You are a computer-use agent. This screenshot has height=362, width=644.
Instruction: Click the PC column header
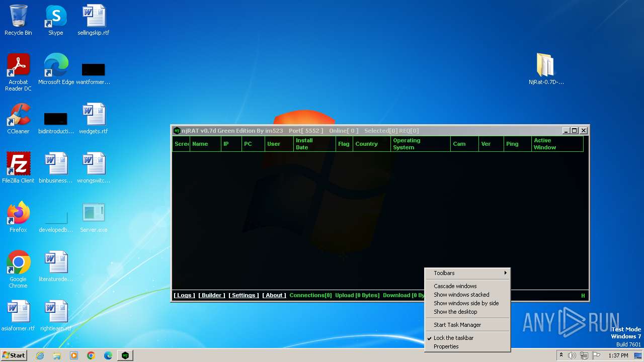pyautogui.click(x=253, y=144)
